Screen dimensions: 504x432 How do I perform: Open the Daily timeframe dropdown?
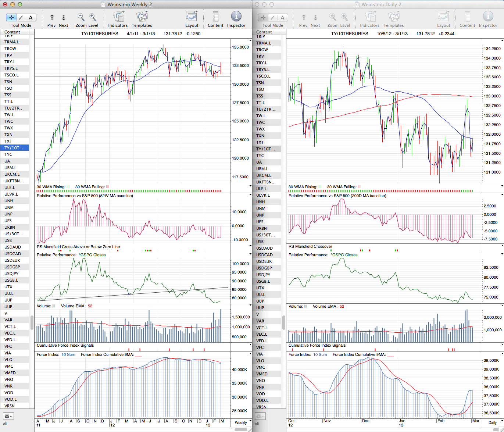[x=493, y=422]
